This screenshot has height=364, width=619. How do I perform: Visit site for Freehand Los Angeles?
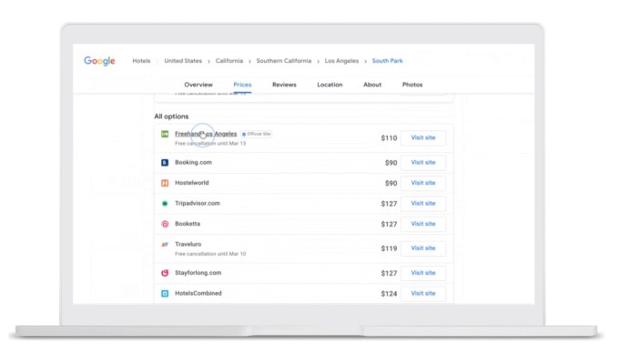click(423, 137)
